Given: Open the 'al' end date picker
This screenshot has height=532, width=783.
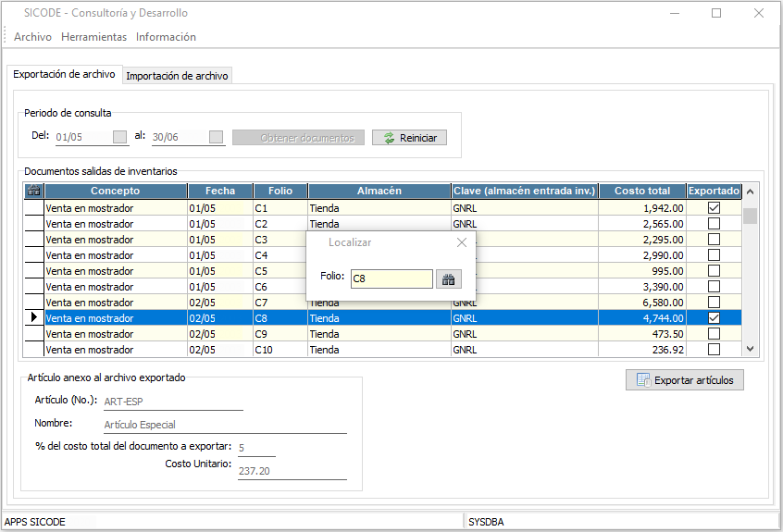Looking at the screenshot, I should tap(217, 138).
